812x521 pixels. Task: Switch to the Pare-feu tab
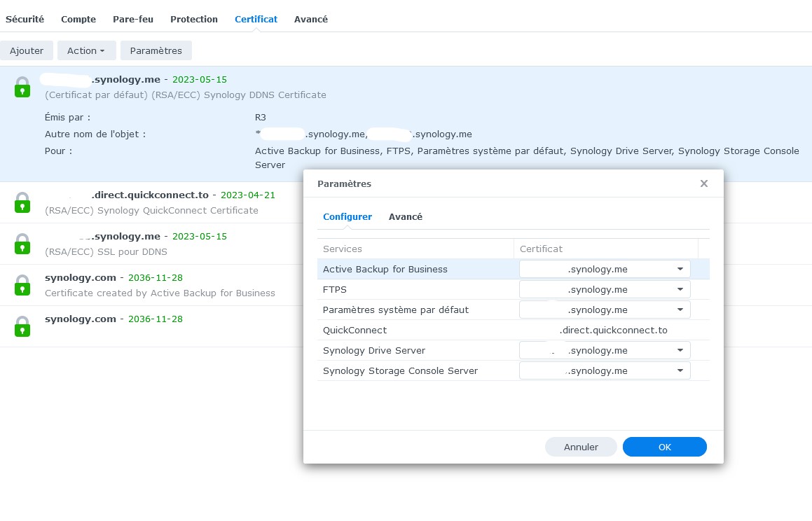point(133,19)
